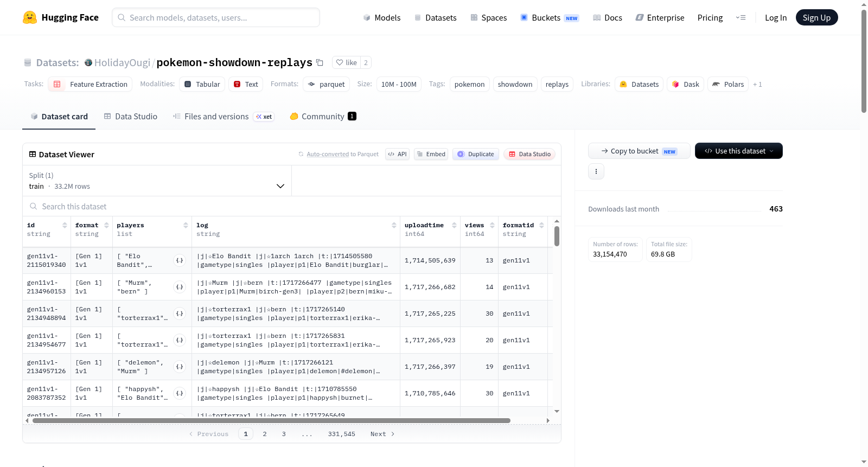868x467 pixels.
Task: Sort by the log column
Action: (x=394, y=225)
